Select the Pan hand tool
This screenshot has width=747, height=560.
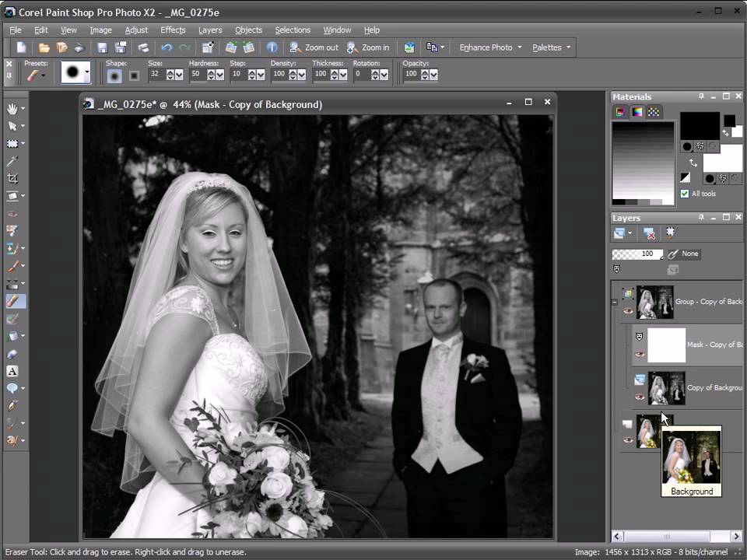click(12, 109)
